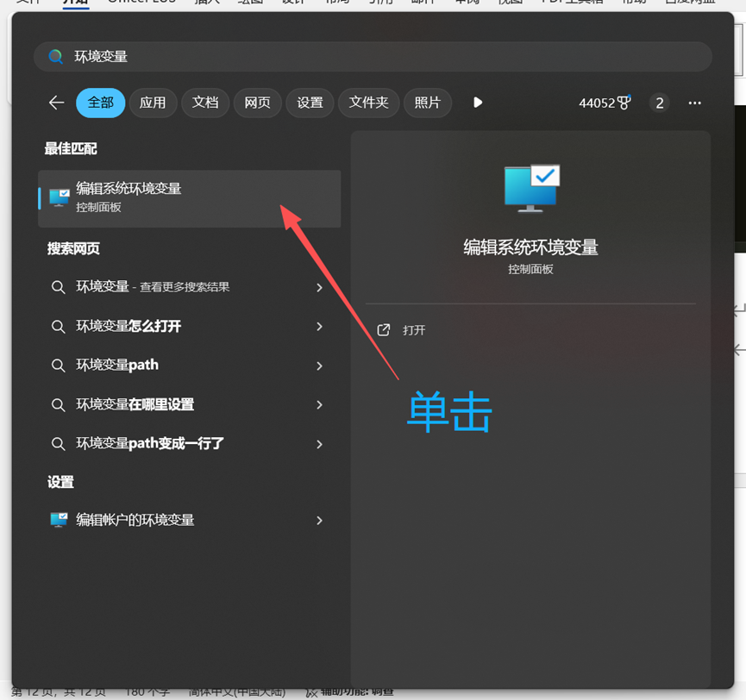Switch to the 网页 filter tab

pyautogui.click(x=257, y=103)
